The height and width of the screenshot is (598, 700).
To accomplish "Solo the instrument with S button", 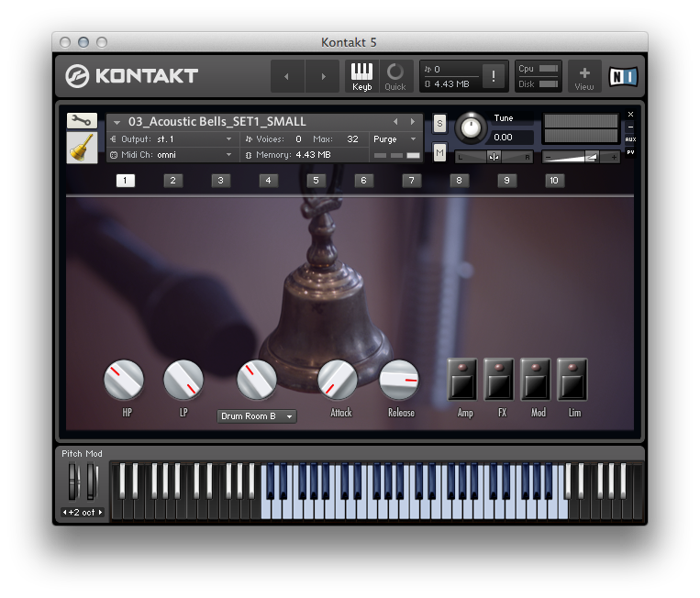I will [x=439, y=123].
